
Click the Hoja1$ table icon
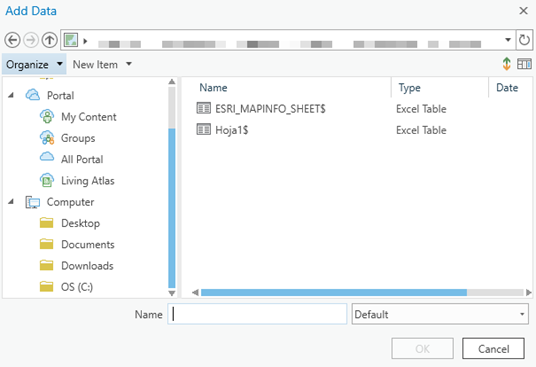204,129
